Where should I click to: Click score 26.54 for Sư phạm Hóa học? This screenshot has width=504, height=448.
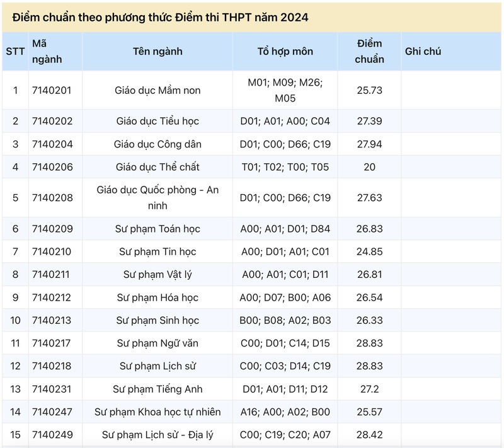369,297
